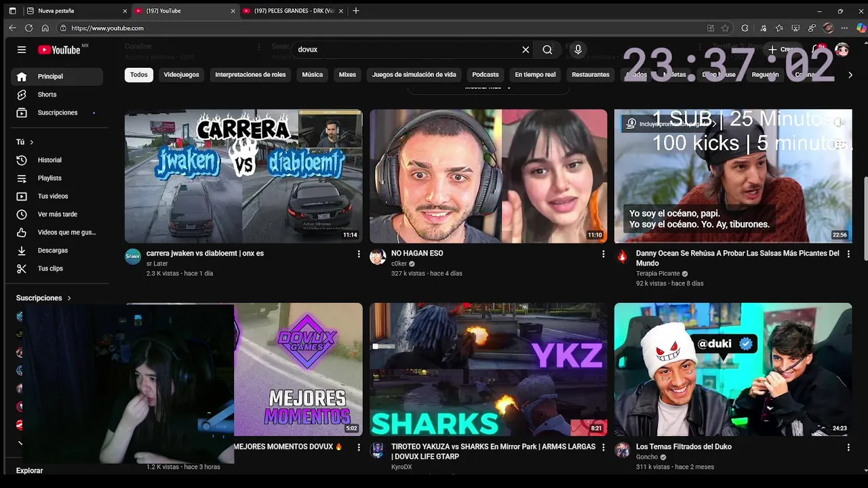Open the KyroDX channel link
Screen dimensions: 868x488
401,467
